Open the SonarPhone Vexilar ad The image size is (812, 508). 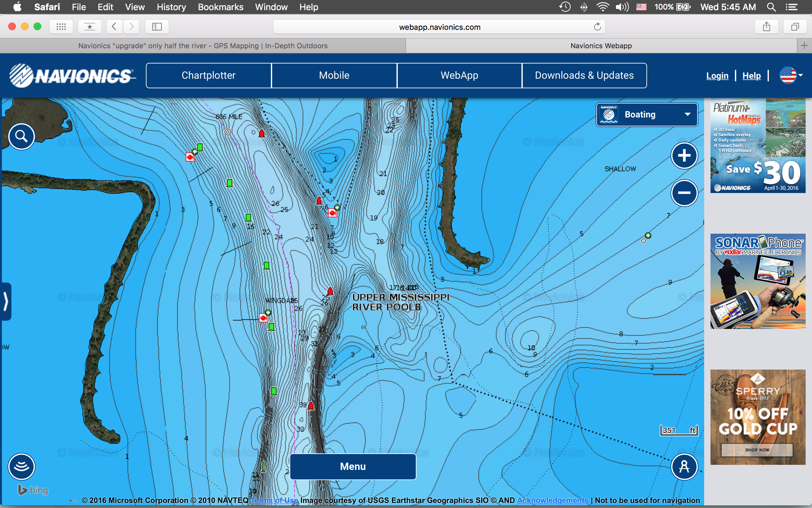(x=758, y=281)
